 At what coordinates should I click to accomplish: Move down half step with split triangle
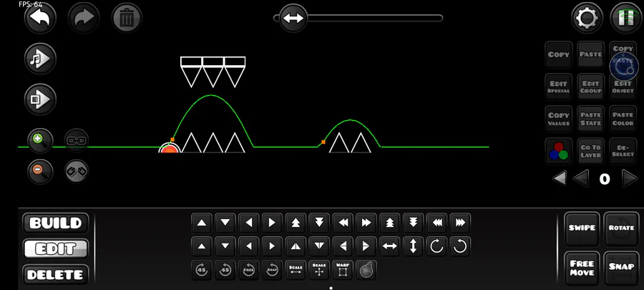319,246
